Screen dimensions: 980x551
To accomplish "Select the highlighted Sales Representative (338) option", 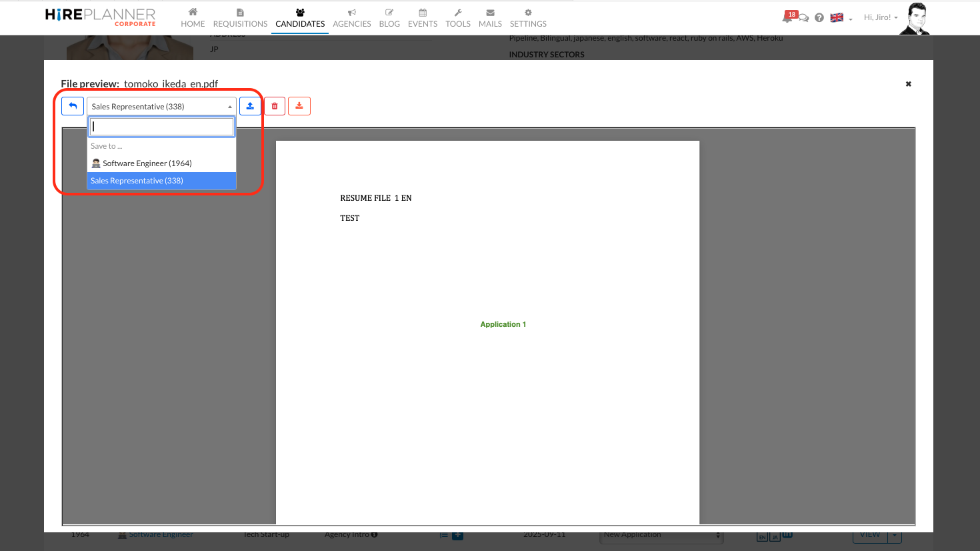I will [161, 181].
